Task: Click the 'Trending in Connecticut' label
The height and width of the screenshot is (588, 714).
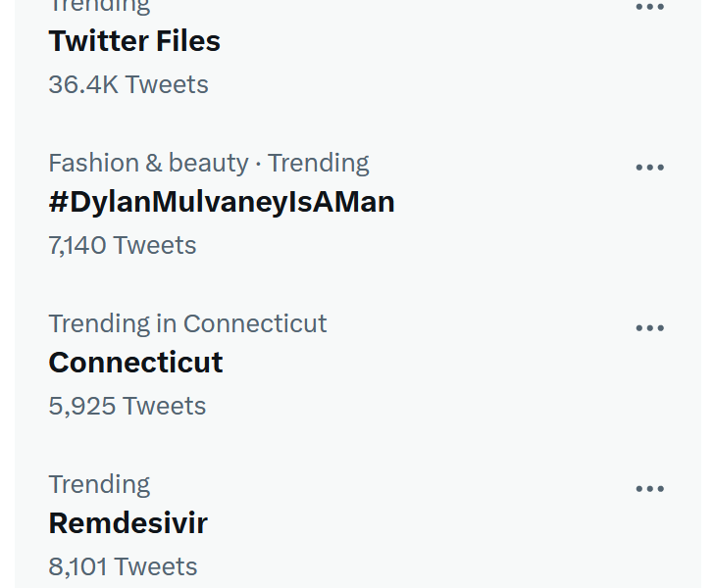Action: [187, 323]
